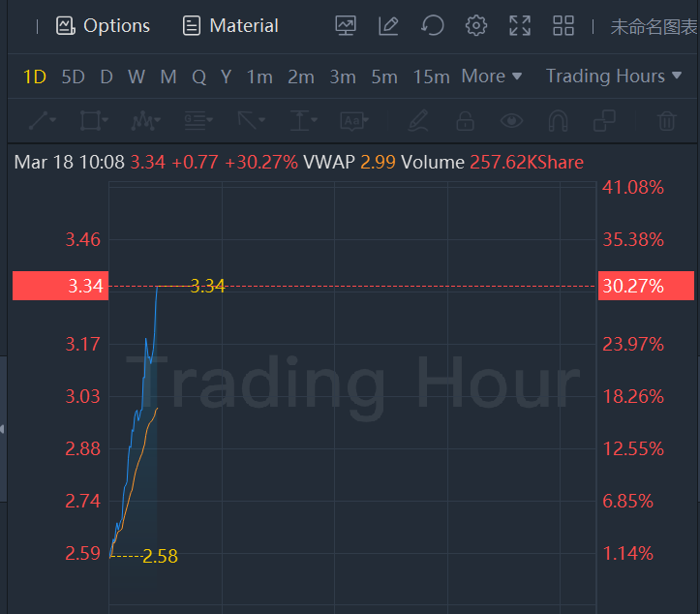Toggle the magnet snap mode
Viewport: 700px width, 614px height.
558,121
